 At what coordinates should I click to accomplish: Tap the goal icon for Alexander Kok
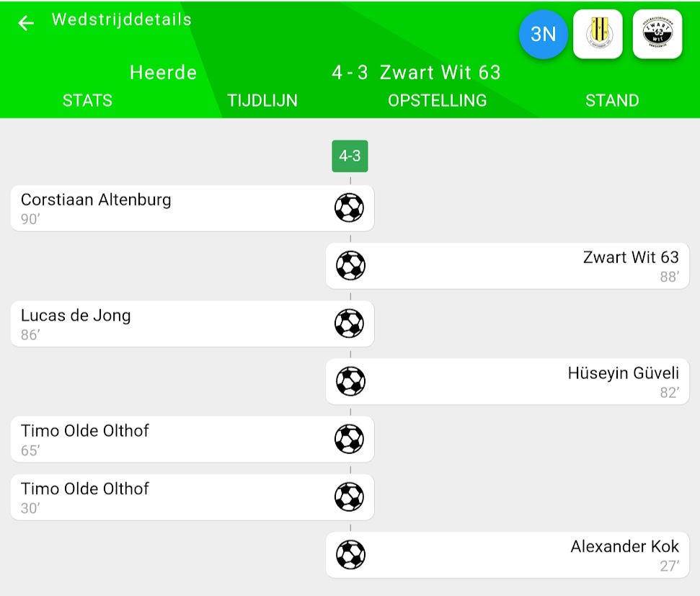point(350,555)
